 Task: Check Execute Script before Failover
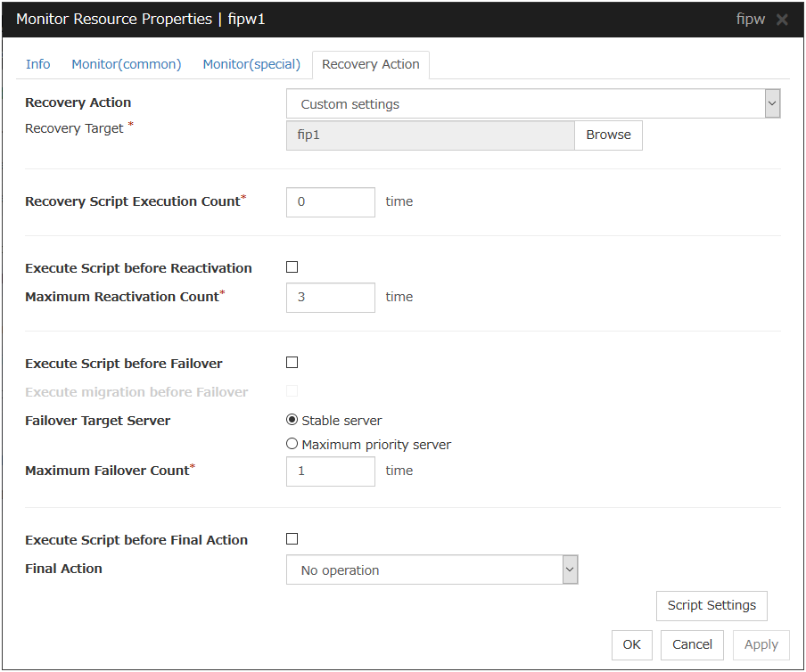pos(292,363)
